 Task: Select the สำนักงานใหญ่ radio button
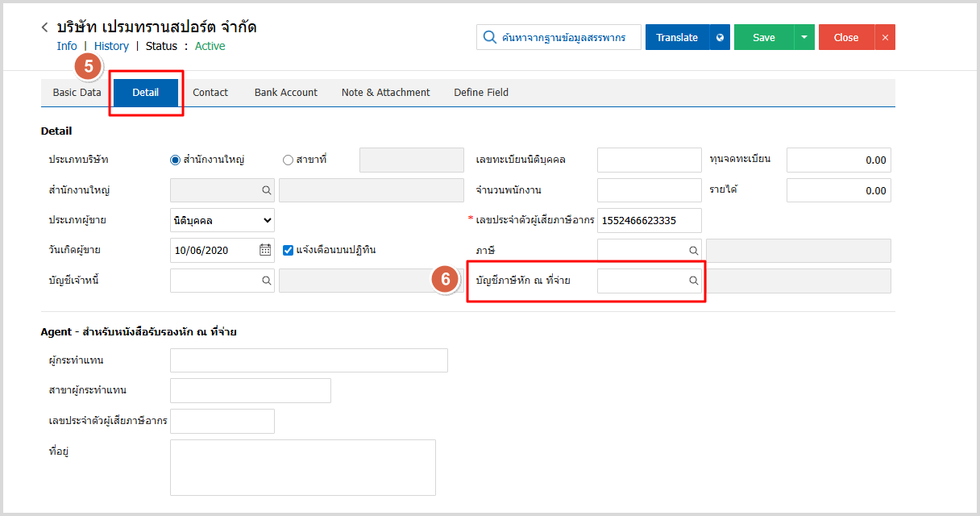click(176, 160)
